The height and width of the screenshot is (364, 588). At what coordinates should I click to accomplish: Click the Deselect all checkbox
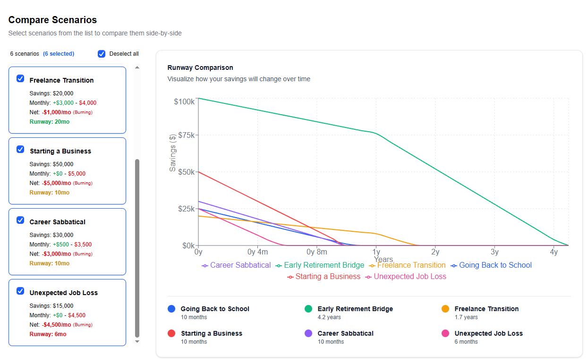(x=102, y=53)
